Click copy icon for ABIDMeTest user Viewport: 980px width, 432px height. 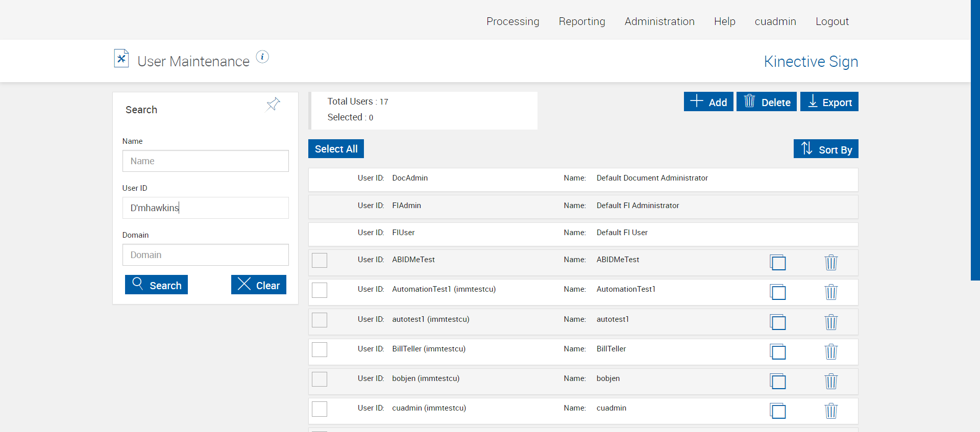click(x=777, y=262)
